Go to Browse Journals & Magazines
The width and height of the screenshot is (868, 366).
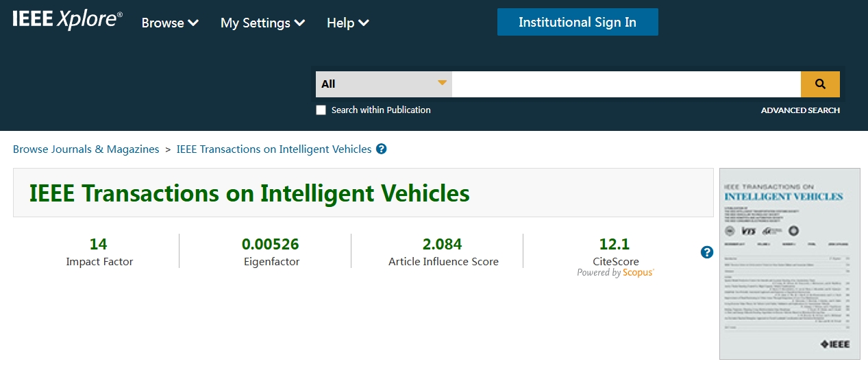click(86, 149)
